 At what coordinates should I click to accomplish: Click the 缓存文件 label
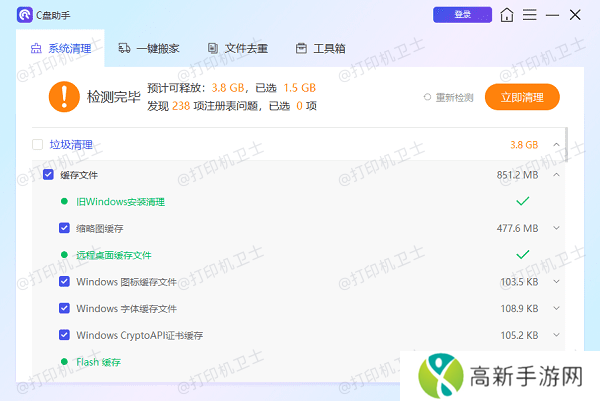coord(79,175)
